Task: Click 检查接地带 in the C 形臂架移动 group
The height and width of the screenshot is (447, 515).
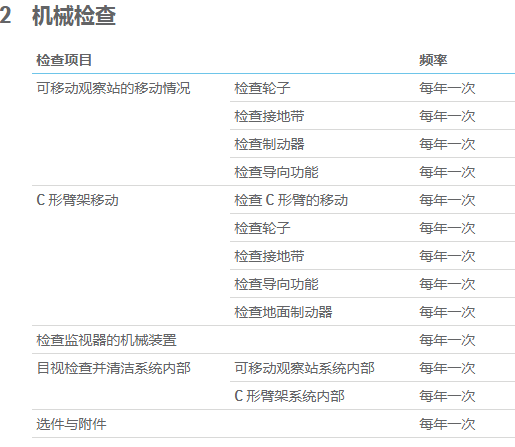Action: coord(269,256)
